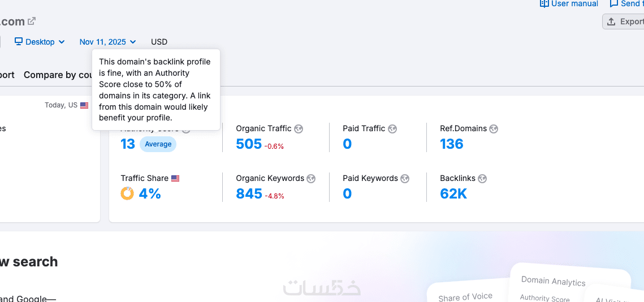Click the Traffic Share donut chart icon

[x=127, y=193]
